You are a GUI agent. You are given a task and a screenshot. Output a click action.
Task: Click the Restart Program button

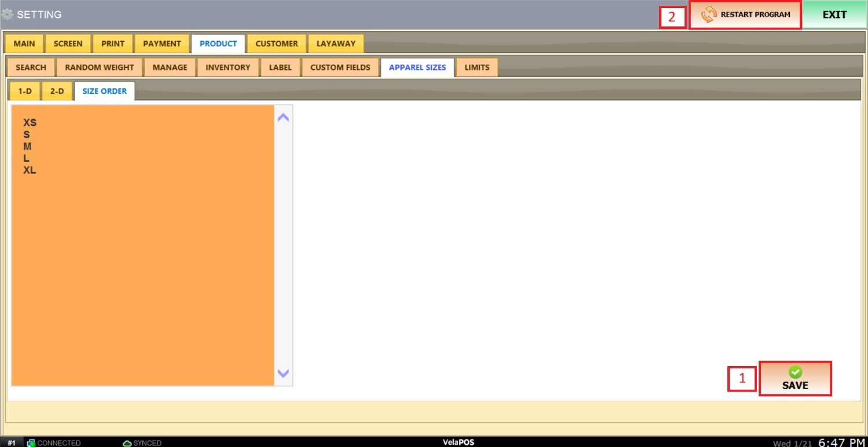[x=745, y=15]
